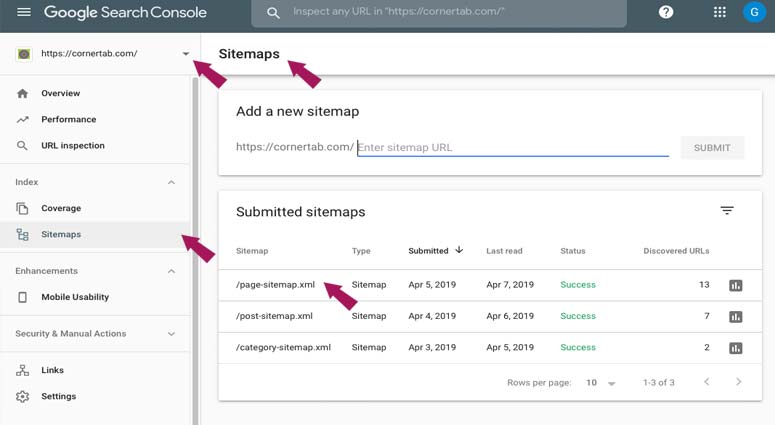Click the Enter sitemap URL field
Screen dimensions: 775x425
click(512, 147)
